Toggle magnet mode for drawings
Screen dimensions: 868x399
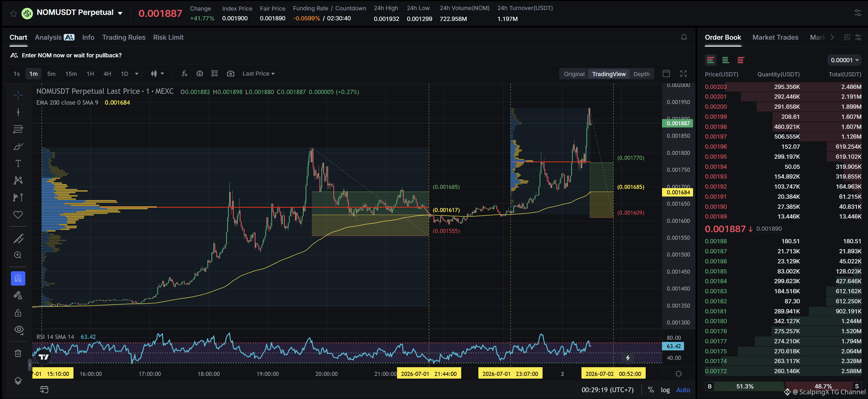[x=18, y=279]
